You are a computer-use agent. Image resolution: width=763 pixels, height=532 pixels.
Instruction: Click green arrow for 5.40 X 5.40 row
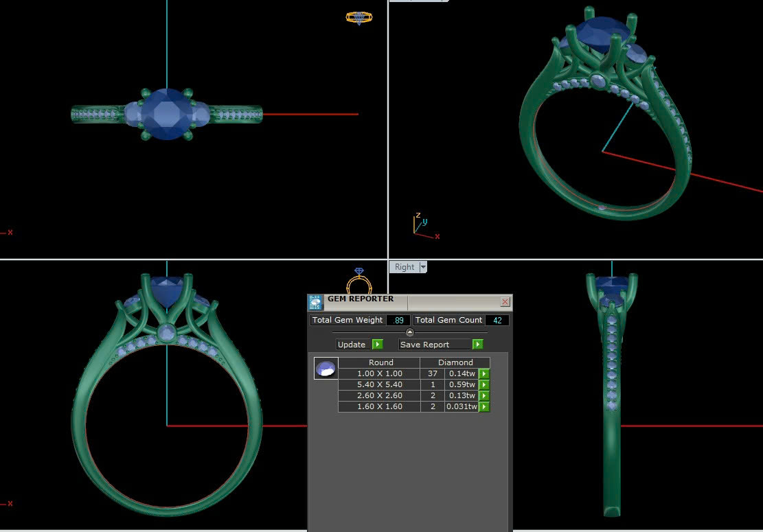pyautogui.click(x=484, y=385)
